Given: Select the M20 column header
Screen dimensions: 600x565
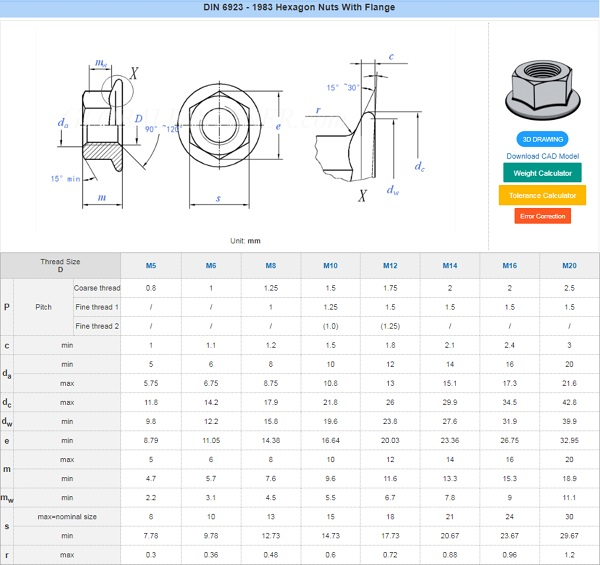Looking at the screenshot, I should pyautogui.click(x=569, y=266).
